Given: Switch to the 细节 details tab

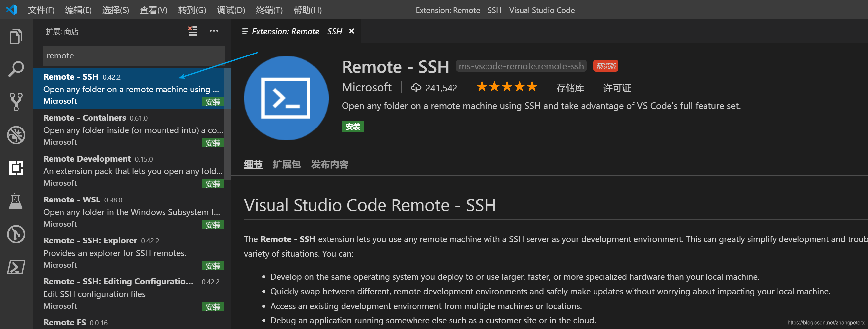Looking at the screenshot, I should click(x=253, y=164).
